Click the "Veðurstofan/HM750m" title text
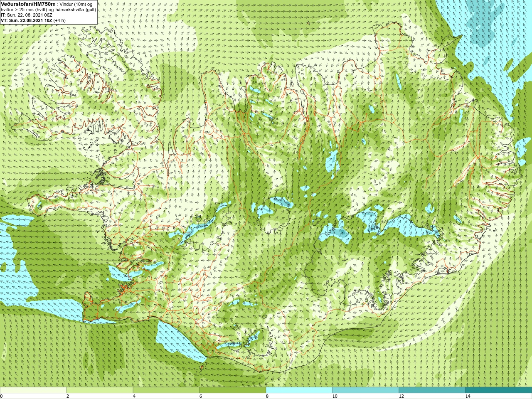This screenshot has height=399, width=532. [x=29, y=4]
